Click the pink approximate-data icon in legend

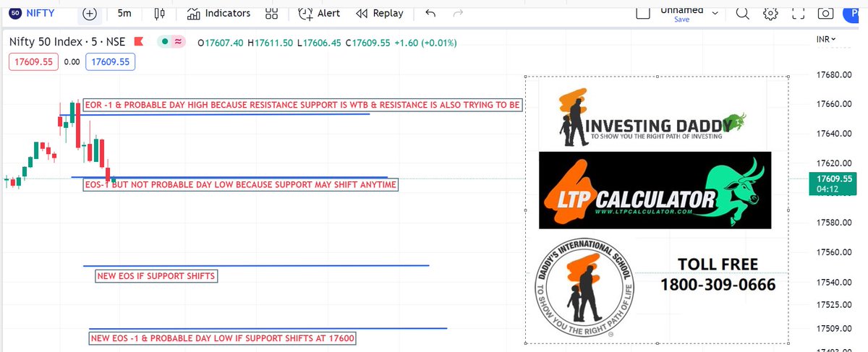coord(179,43)
